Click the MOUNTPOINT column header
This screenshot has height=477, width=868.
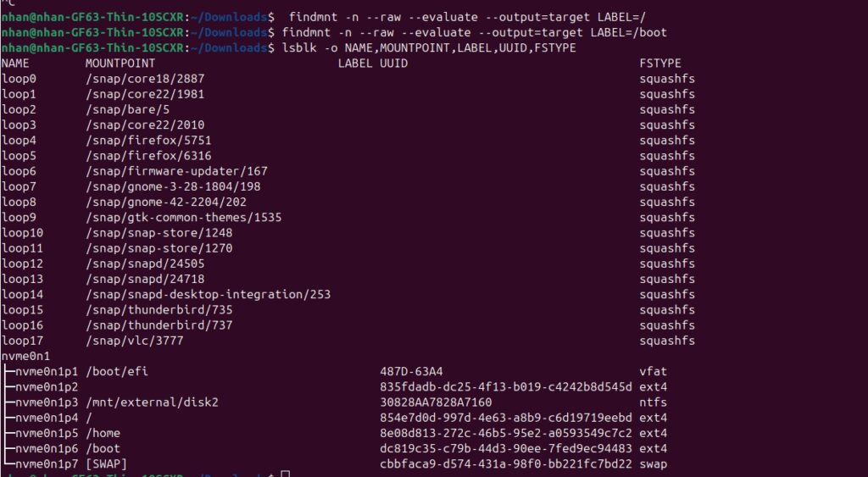click(x=120, y=64)
